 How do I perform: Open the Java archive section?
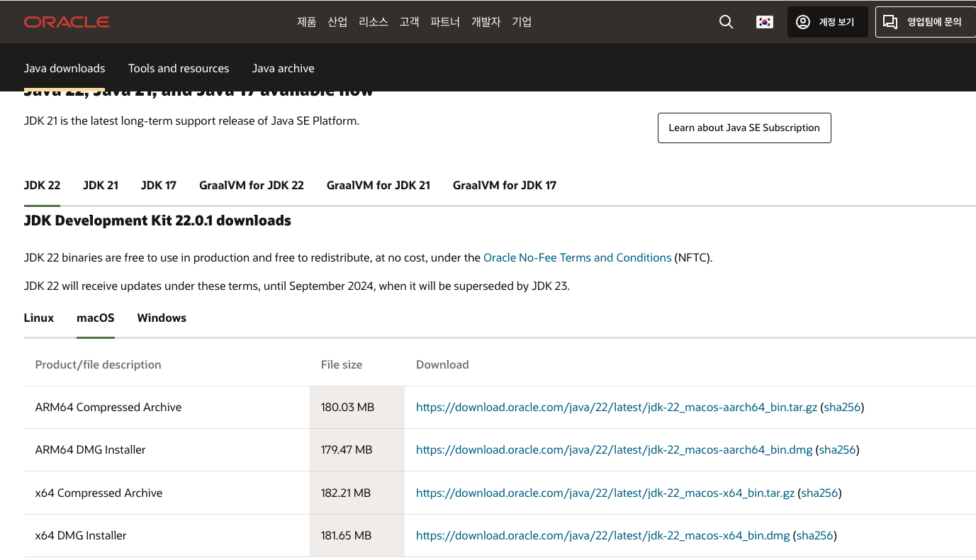coord(284,68)
